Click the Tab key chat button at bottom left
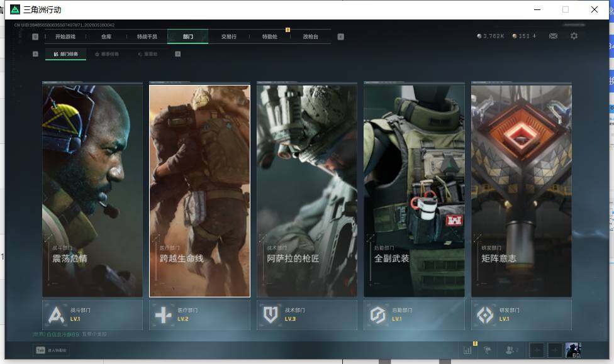The image size is (614, 364). pos(52,350)
